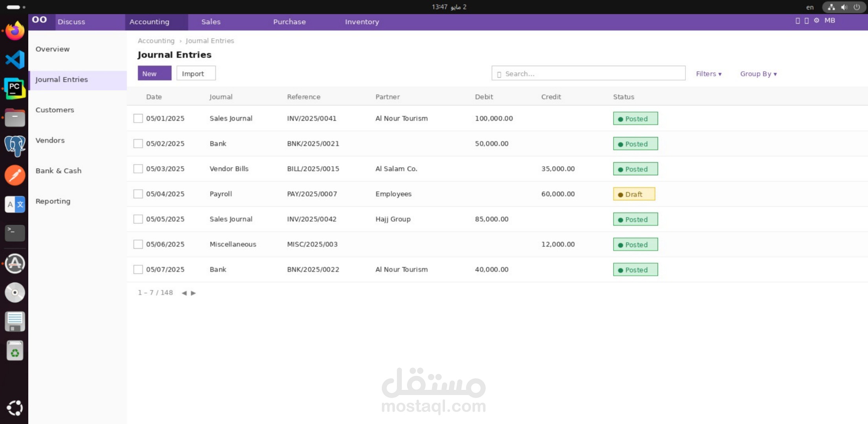This screenshot has width=868, height=424.
Task: Sort by the Status column header
Action: (624, 97)
